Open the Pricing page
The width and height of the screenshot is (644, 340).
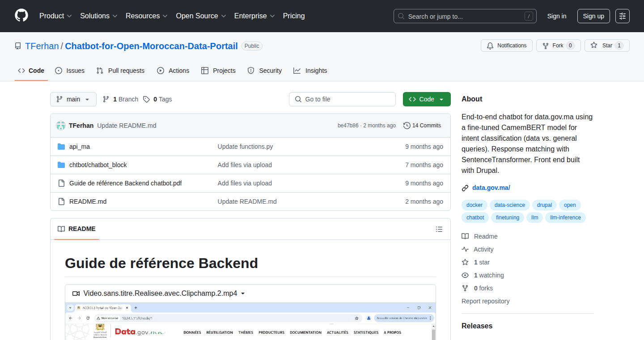(294, 16)
